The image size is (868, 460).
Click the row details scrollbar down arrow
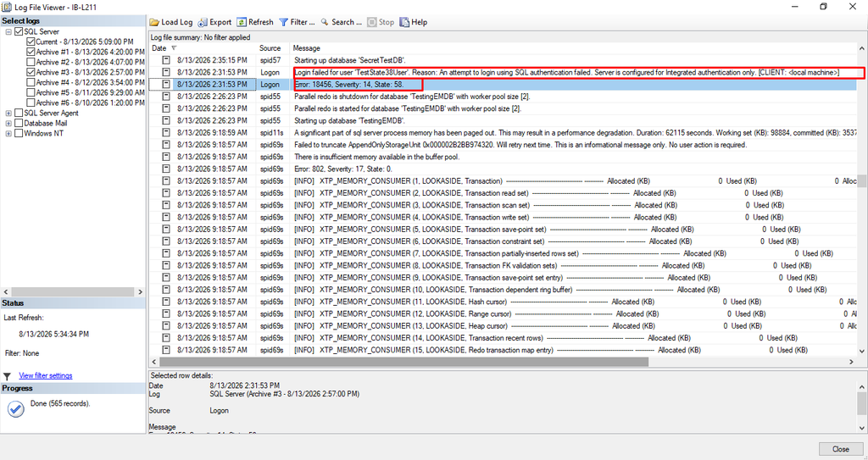pyautogui.click(x=861, y=428)
